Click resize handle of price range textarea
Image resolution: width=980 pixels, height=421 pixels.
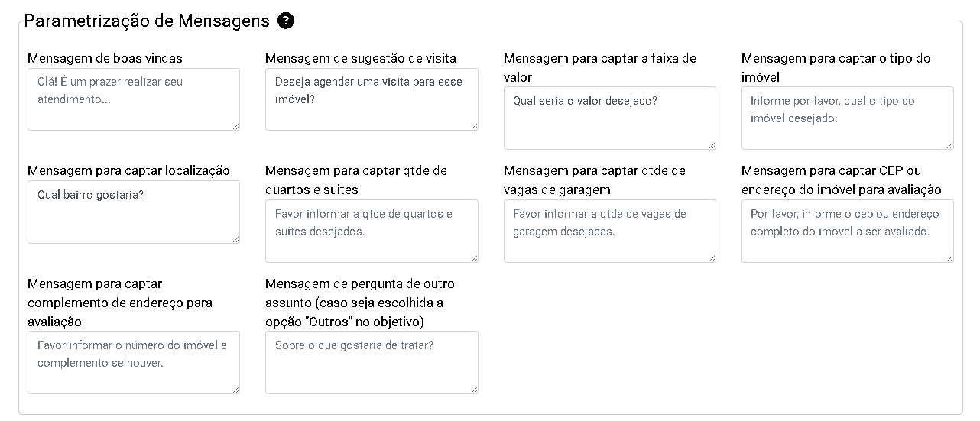712,144
